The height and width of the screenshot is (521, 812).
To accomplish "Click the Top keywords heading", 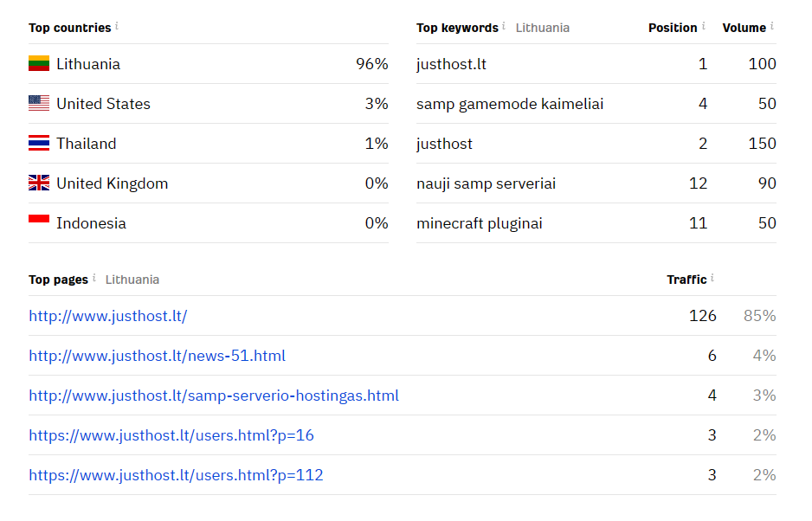I will click(x=457, y=28).
